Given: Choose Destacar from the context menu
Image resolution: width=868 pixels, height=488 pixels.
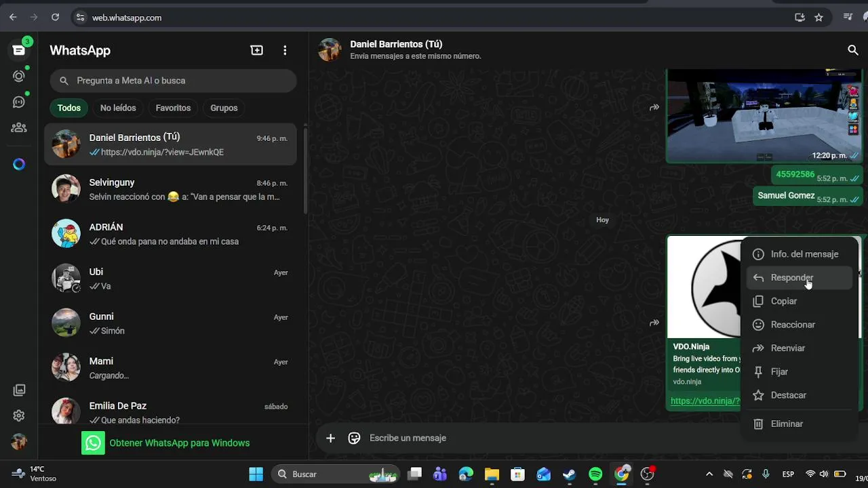Looking at the screenshot, I should click(x=800, y=395).
